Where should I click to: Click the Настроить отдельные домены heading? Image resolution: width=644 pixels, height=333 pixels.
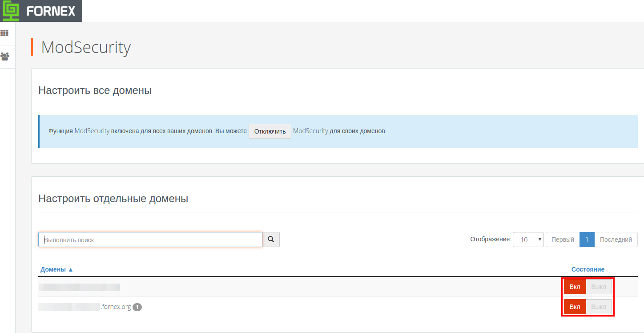pyautogui.click(x=113, y=199)
